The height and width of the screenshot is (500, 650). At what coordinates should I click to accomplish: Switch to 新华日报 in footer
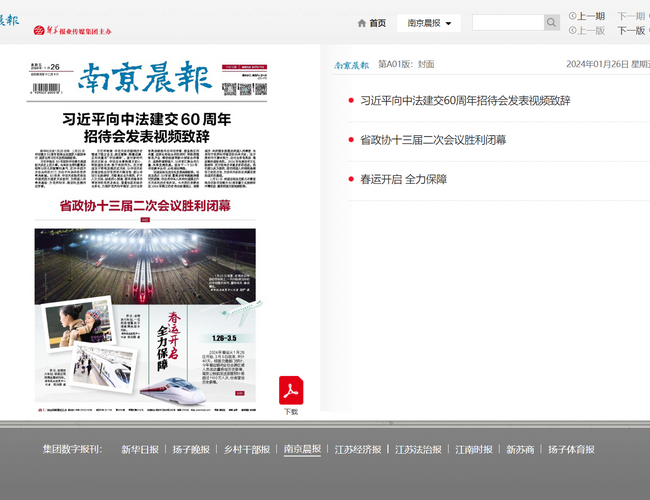(x=140, y=450)
